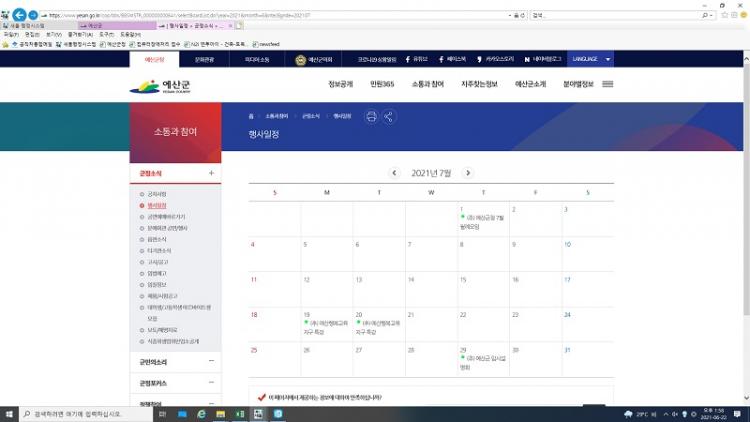750x422 pixels.
Task: Go to previous month in calendar
Action: pyautogui.click(x=394, y=173)
